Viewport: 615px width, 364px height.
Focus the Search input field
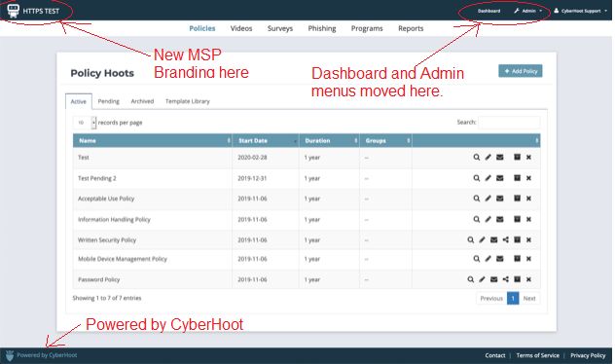click(x=509, y=123)
